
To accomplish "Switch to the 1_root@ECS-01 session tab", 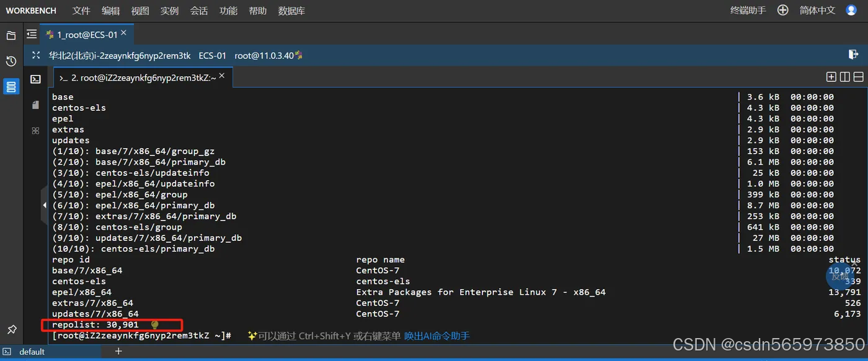I will point(87,35).
